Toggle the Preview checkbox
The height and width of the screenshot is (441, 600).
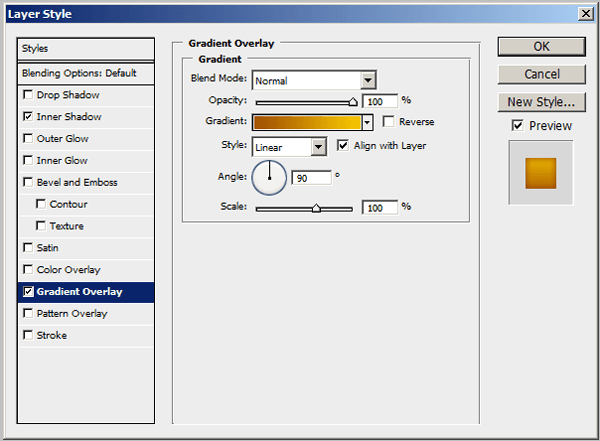(x=517, y=125)
